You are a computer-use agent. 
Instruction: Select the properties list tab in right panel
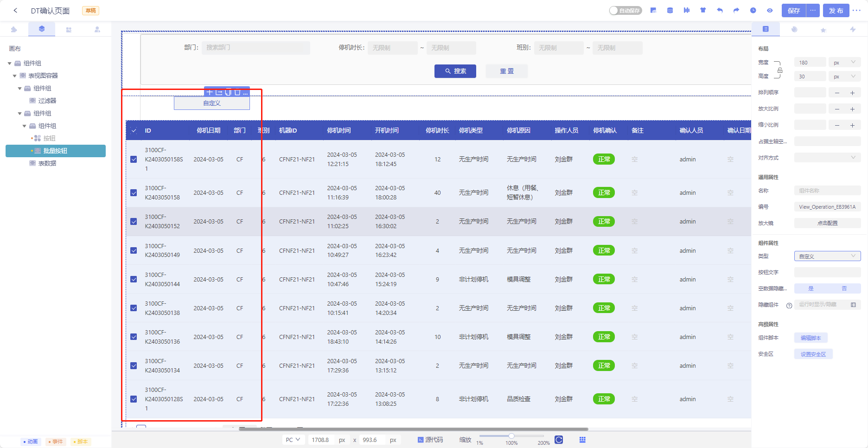coord(766,29)
